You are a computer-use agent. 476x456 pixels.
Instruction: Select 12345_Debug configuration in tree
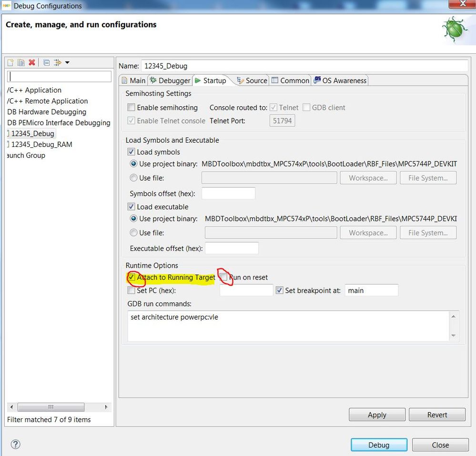point(32,134)
